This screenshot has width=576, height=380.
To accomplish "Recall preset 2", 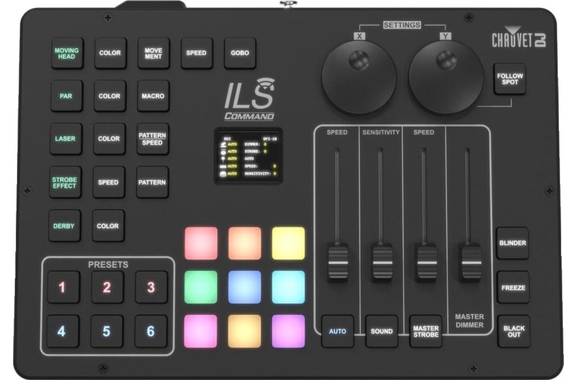I will pyautogui.click(x=107, y=287).
